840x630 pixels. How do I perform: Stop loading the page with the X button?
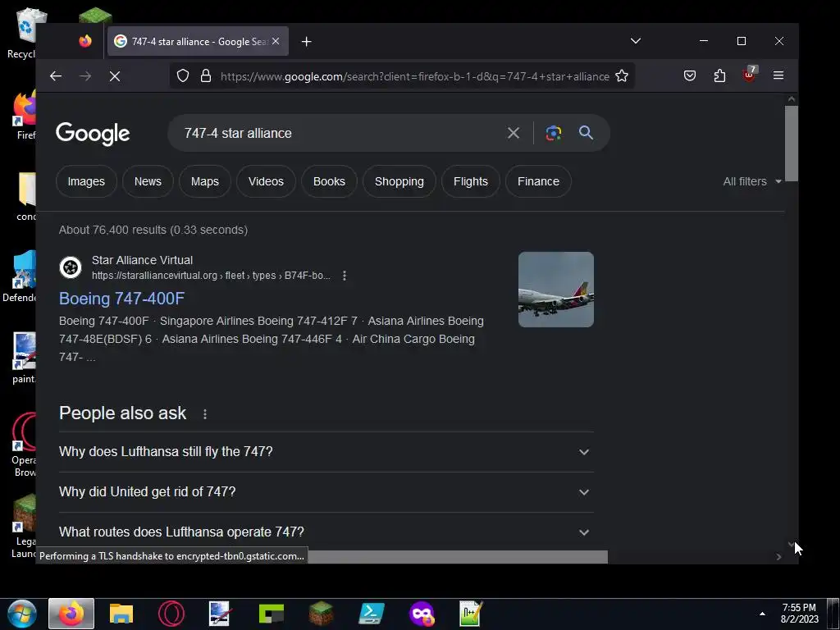115,76
